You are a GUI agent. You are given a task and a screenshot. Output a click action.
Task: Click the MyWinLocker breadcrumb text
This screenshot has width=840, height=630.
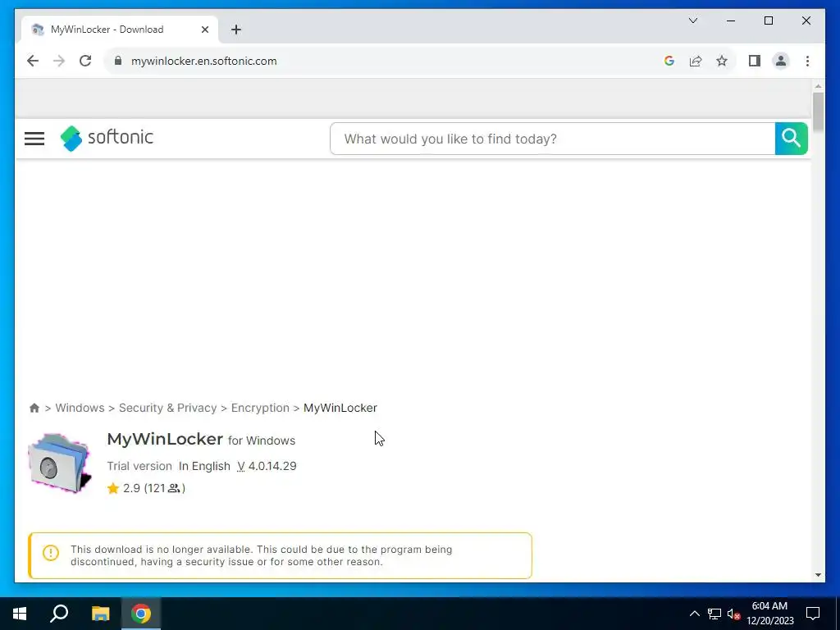[340, 409]
